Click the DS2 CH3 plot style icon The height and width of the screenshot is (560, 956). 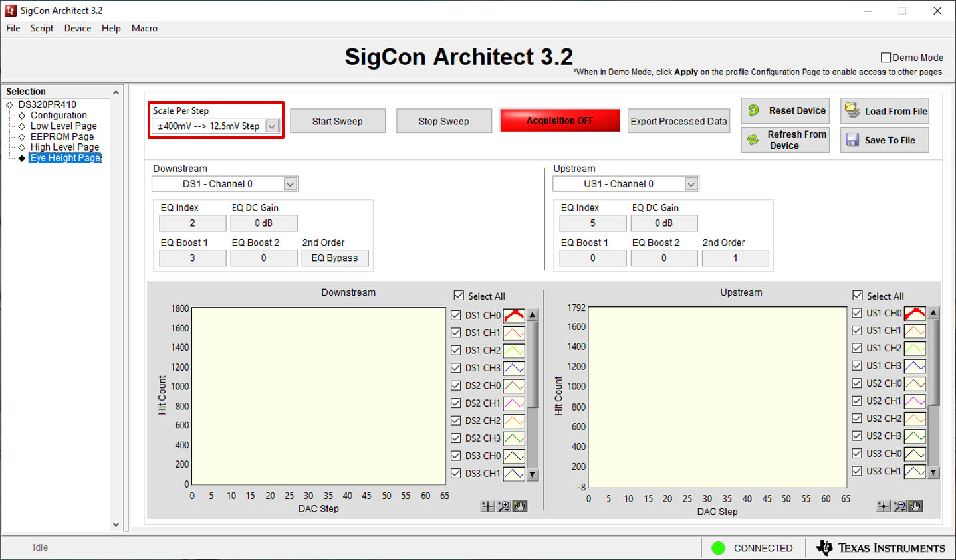click(514, 438)
